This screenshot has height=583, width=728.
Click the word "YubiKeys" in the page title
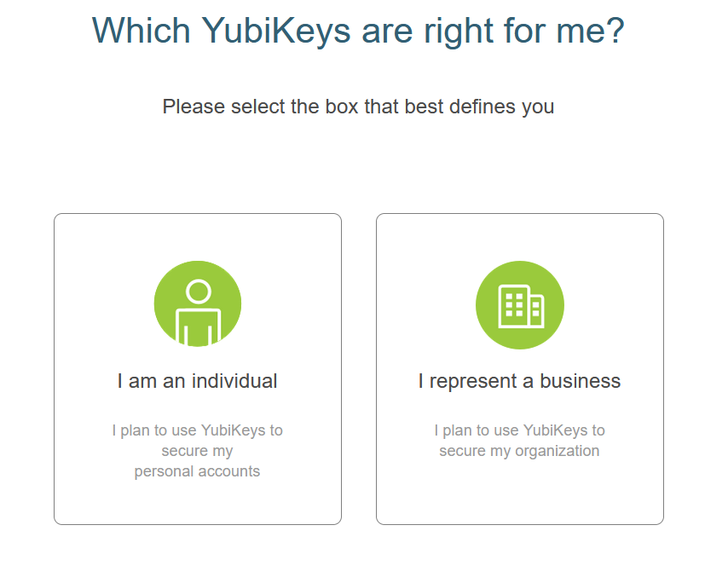[276, 31]
